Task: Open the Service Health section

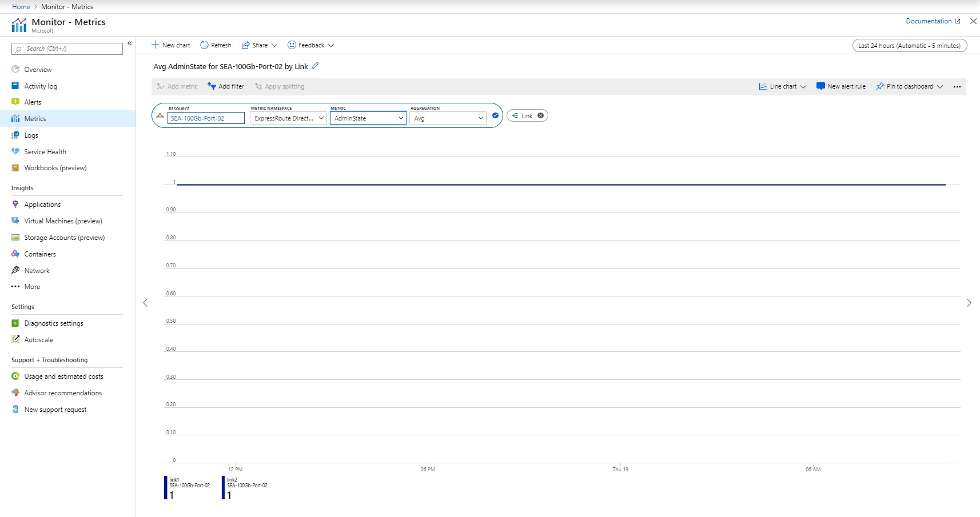Action: point(45,151)
